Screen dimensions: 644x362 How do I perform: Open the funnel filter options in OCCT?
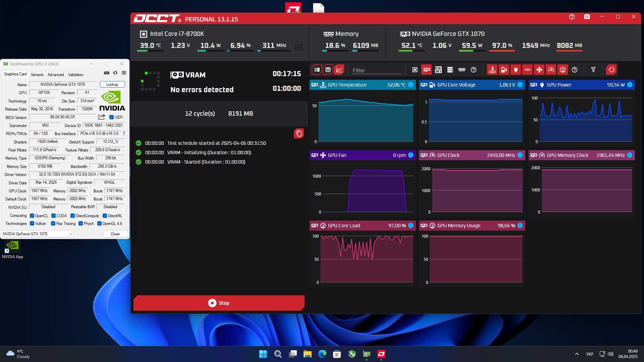(593, 70)
